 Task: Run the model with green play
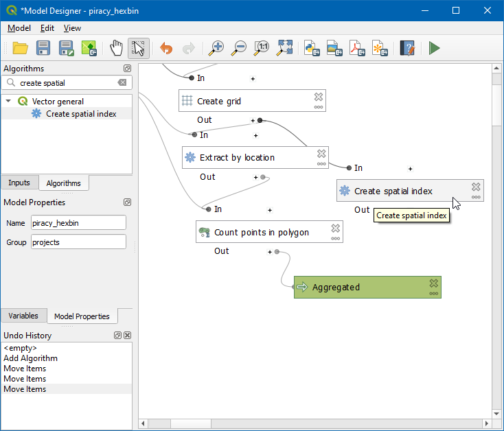click(434, 48)
